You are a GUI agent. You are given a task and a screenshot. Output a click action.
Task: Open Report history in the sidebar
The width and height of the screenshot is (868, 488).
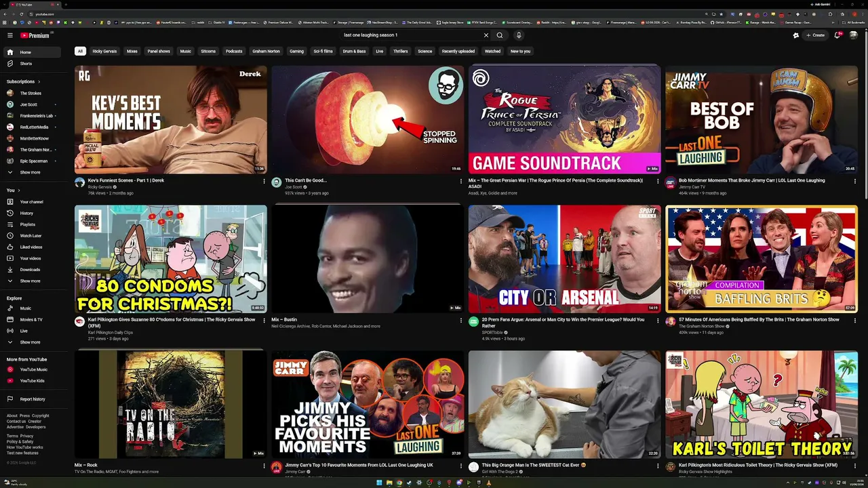pyautogui.click(x=33, y=399)
